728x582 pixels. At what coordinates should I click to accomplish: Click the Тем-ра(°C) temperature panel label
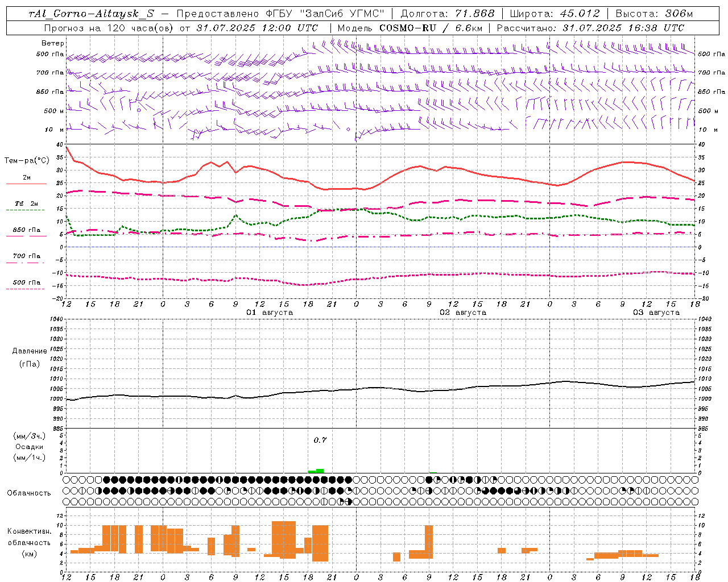tap(27, 161)
